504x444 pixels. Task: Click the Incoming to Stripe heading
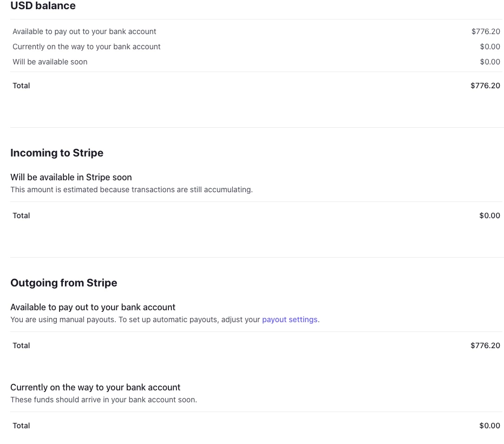(x=57, y=153)
